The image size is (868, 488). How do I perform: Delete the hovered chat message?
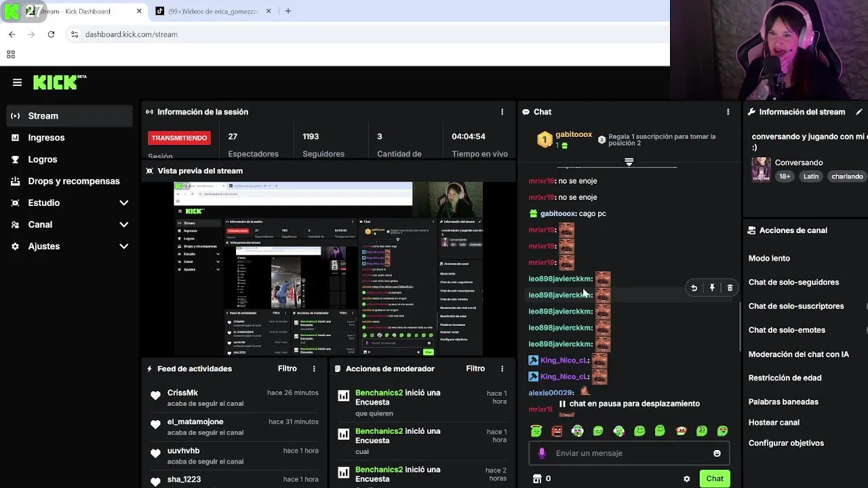click(x=730, y=288)
